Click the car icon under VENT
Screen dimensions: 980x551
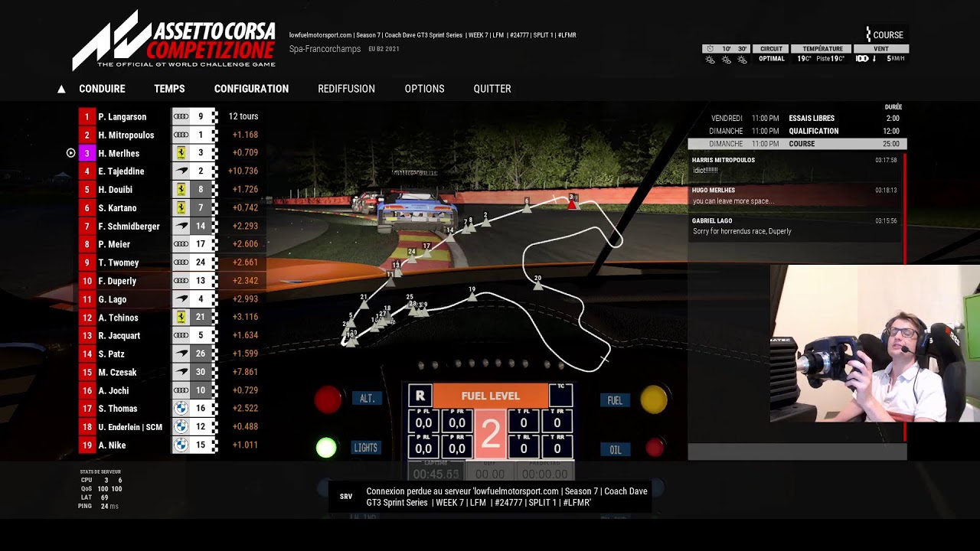click(x=862, y=59)
